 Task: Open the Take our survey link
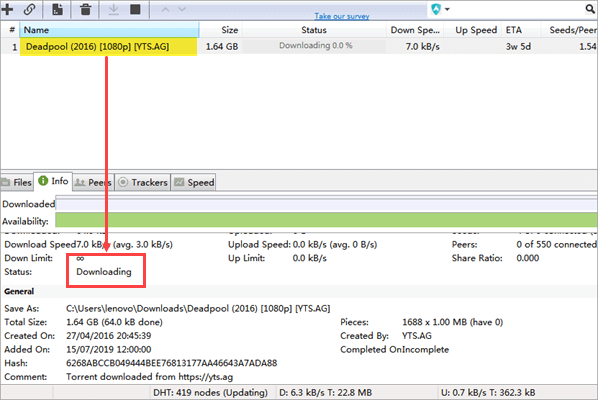342,16
